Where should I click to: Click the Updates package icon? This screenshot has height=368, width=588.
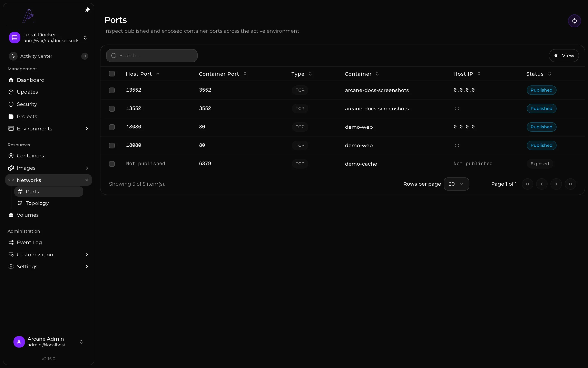[11, 92]
